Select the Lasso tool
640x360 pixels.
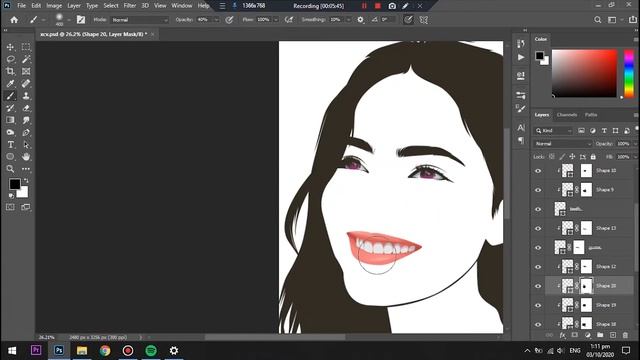pos(10,60)
